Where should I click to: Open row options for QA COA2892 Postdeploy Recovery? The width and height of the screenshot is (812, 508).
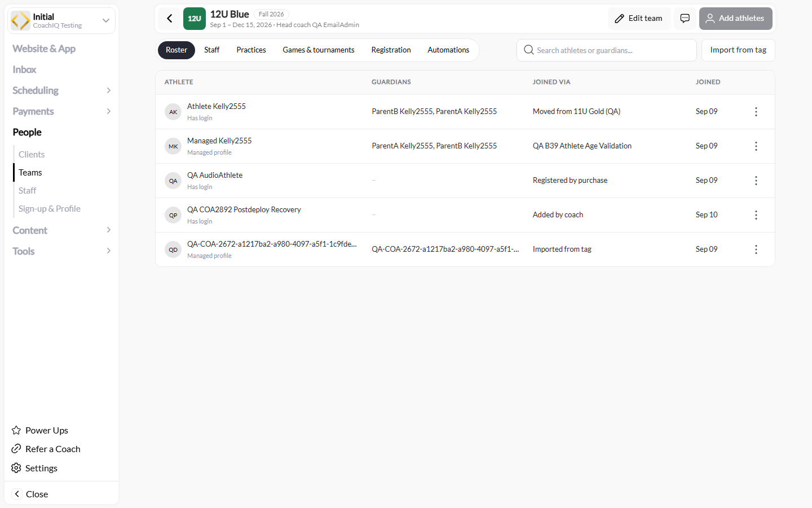756,215
